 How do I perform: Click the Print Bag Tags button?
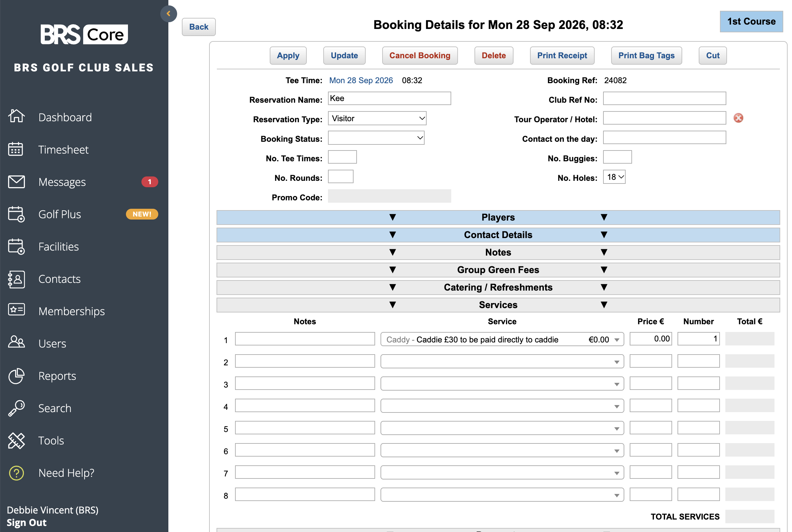[646, 55]
